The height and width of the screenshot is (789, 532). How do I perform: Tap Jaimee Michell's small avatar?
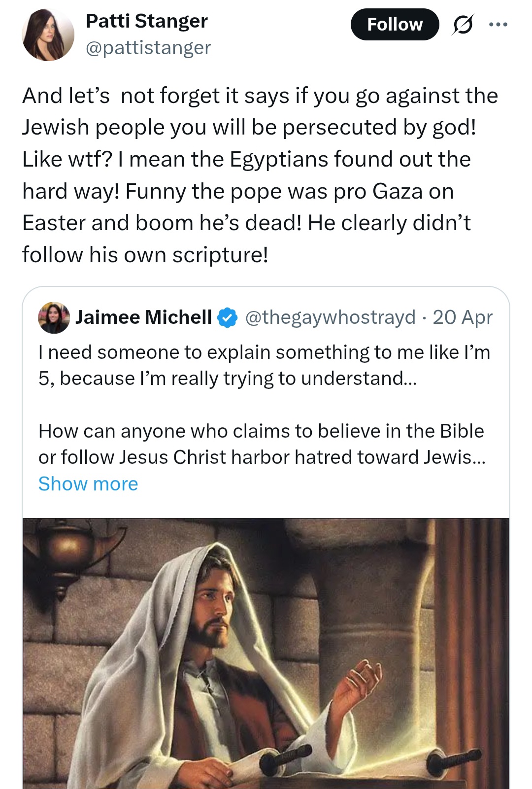click(x=54, y=317)
